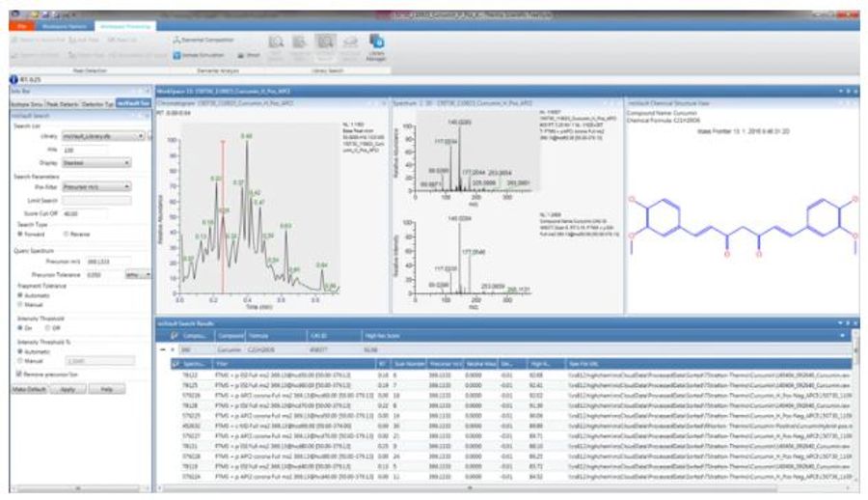The image size is (868, 500).
Task: Click the vertical scrollbar of the results table
Action: (x=855, y=350)
